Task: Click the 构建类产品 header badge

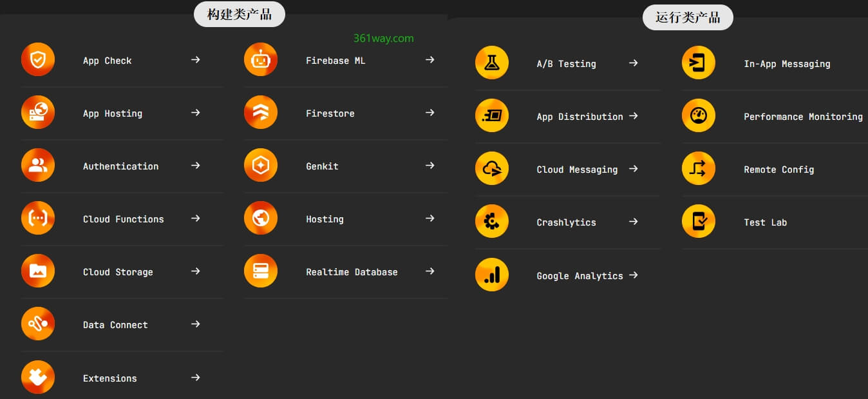Action: click(x=239, y=14)
